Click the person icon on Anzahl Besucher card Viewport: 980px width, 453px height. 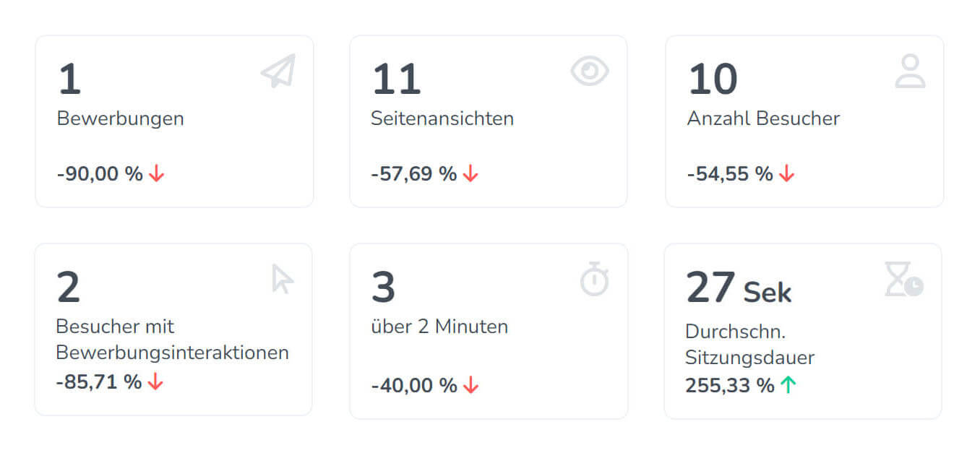pos(910,72)
